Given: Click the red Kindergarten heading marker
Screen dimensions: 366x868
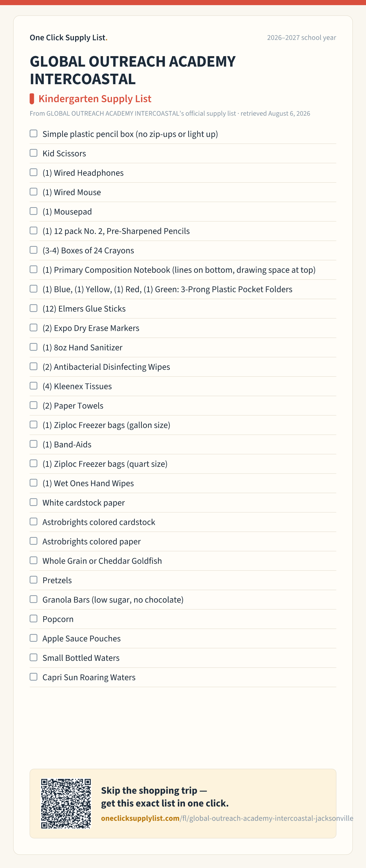Looking at the screenshot, I should (x=32, y=99).
